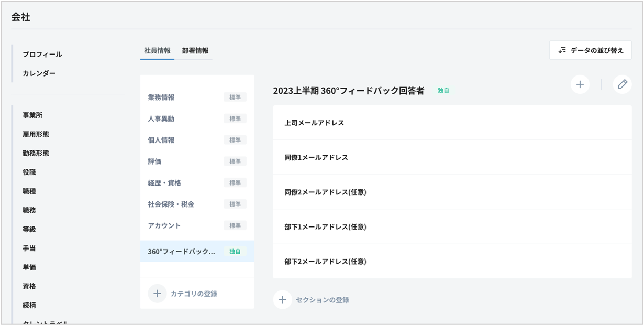
Task: Click the plus icon for カテゴリの登録
Action: click(x=157, y=294)
